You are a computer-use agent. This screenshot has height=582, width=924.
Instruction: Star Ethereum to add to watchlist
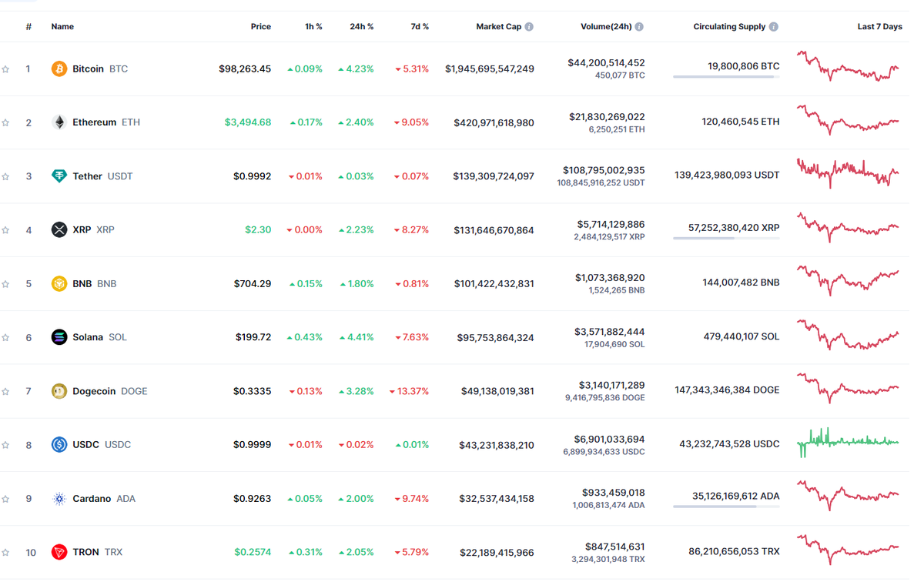coord(6,122)
